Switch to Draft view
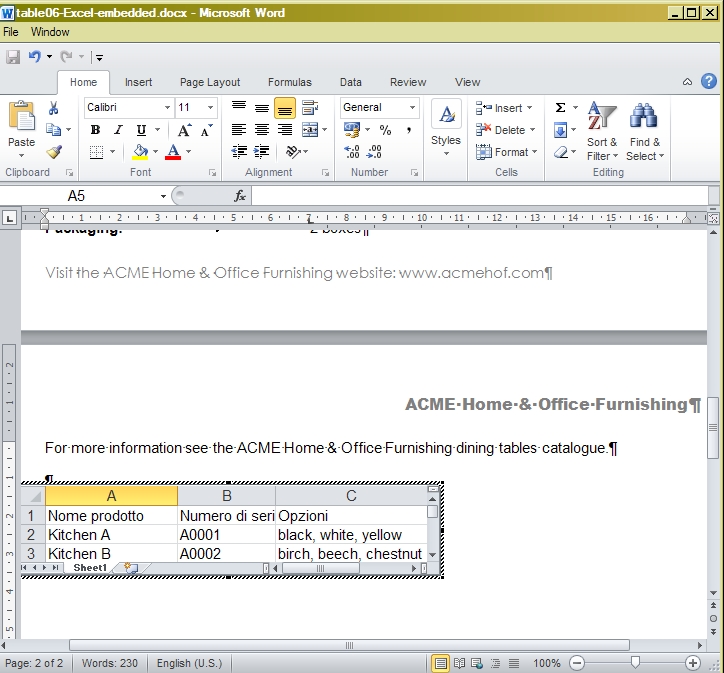This screenshot has height=673, width=724. [x=513, y=663]
